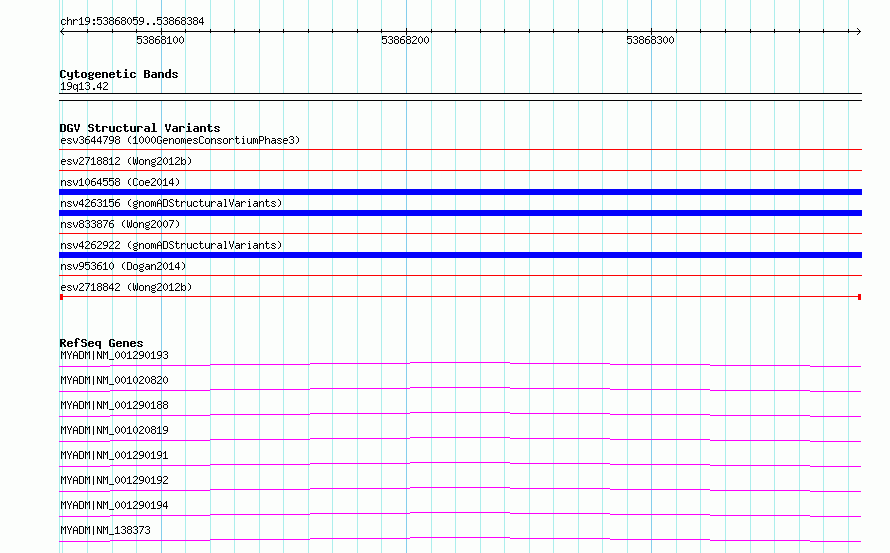
Task: Click the 19q13.42 band label
Action: pos(84,86)
